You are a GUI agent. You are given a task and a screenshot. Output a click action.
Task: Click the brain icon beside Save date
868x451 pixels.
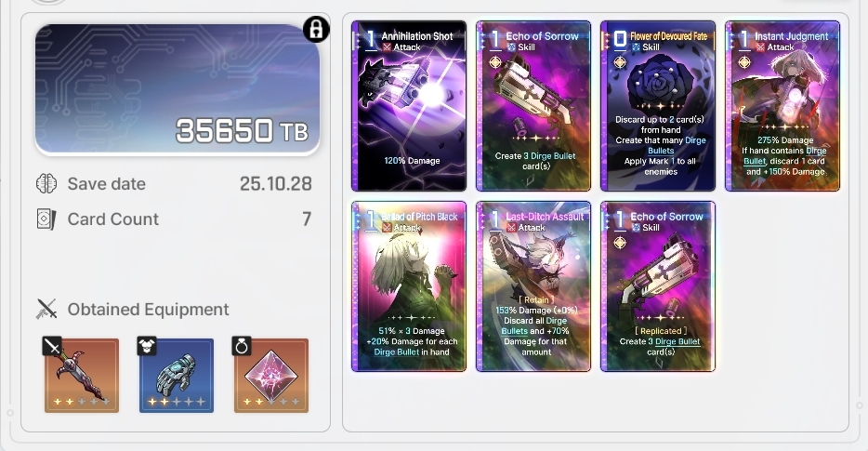pos(46,183)
